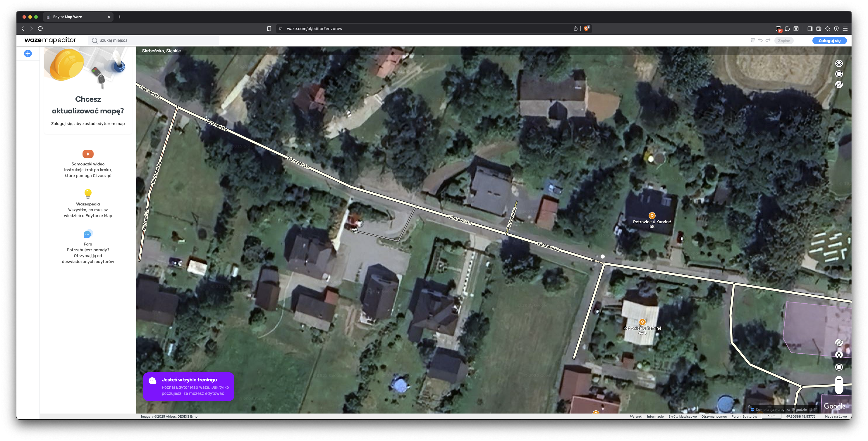This screenshot has width=868, height=441.
Task: Click the trash delete icon
Action: [x=752, y=40]
